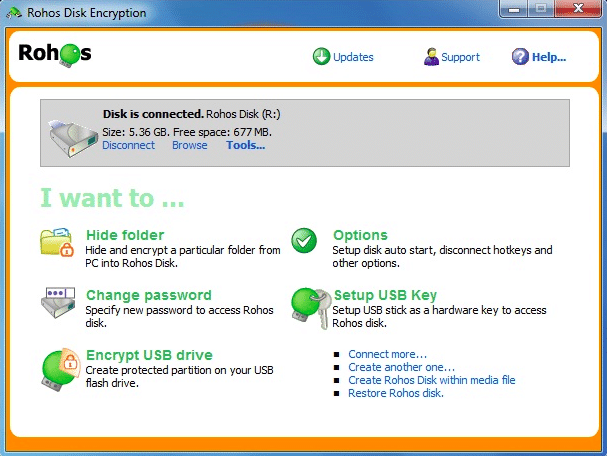The image size is (607, 456).
Task: Click the green Updates download icon
Action: click(x=321, y=57)
